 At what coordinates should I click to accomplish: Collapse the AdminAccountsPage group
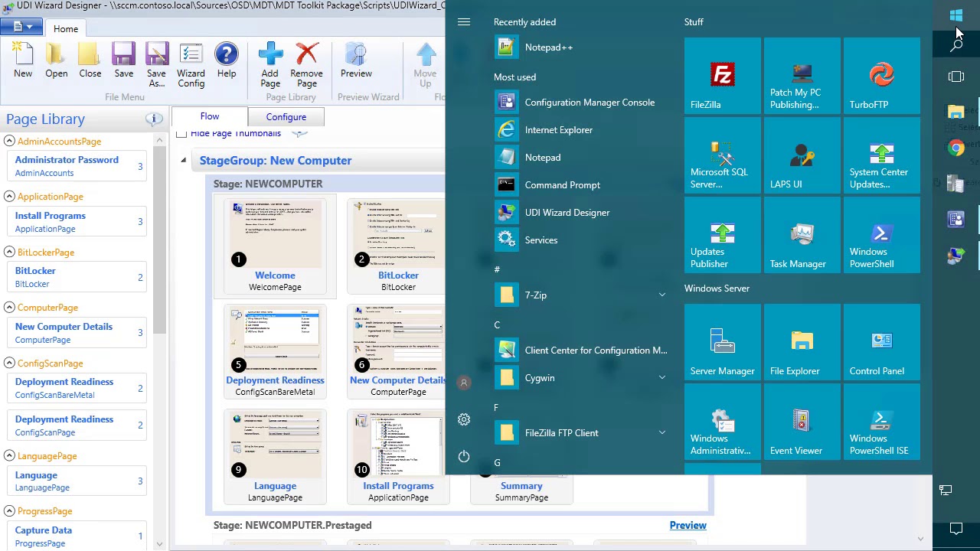coord(9,141)
